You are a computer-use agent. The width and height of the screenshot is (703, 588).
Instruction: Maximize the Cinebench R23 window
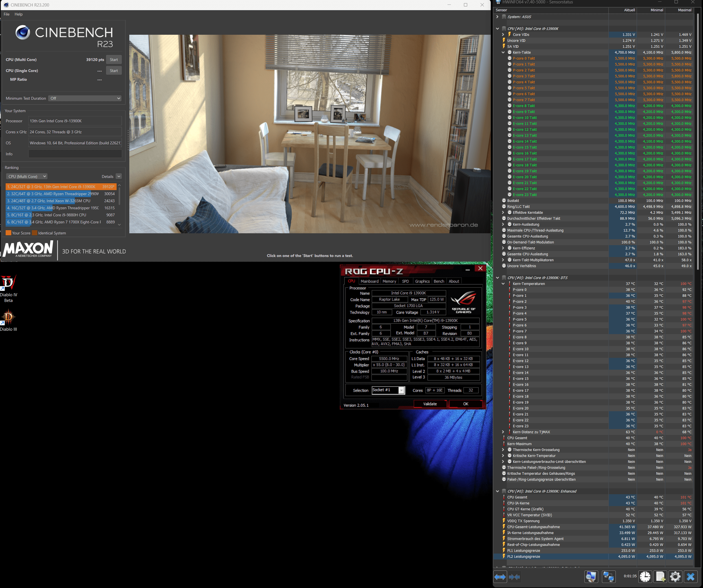coord(465,5)
